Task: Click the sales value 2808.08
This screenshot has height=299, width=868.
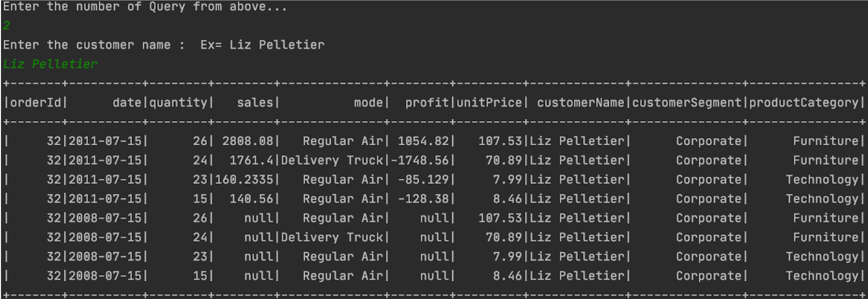Action: 248,141
